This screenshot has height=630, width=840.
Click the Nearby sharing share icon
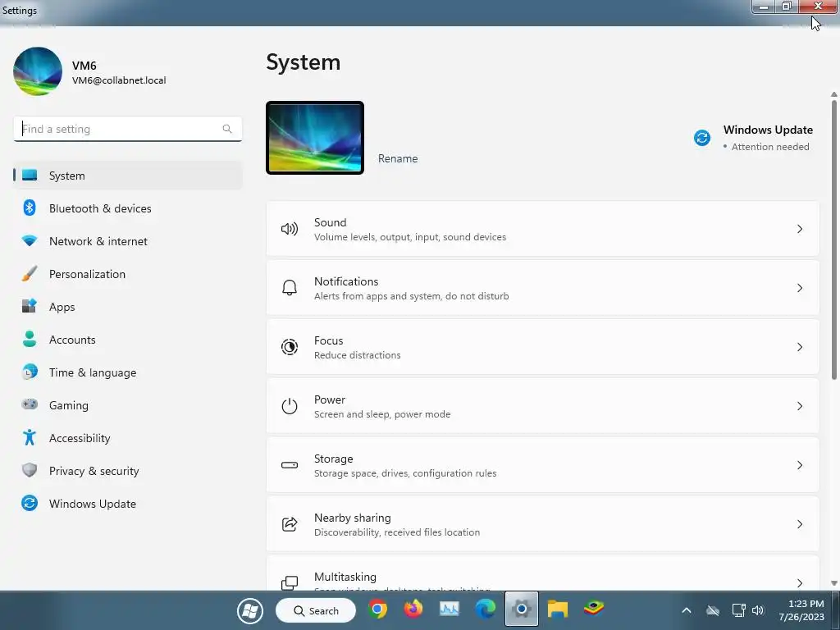290,524
